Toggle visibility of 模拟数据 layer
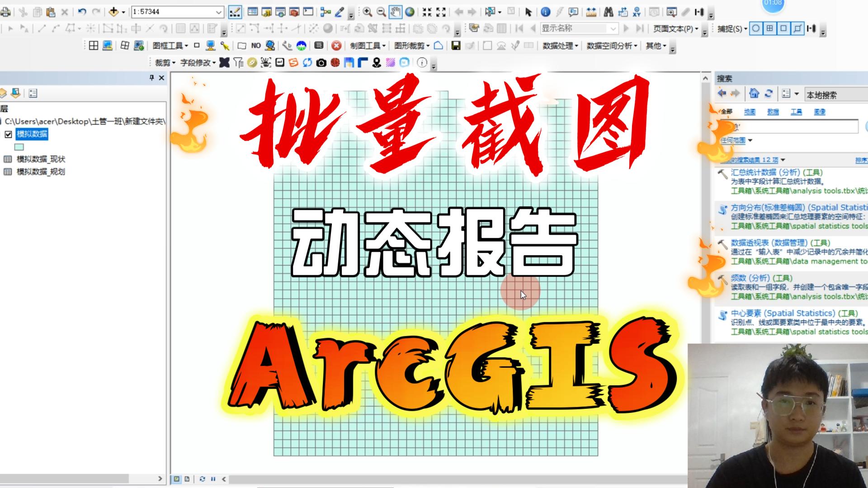Image resolution: width=868 pixels, height=488 pixels. point(8,134)
